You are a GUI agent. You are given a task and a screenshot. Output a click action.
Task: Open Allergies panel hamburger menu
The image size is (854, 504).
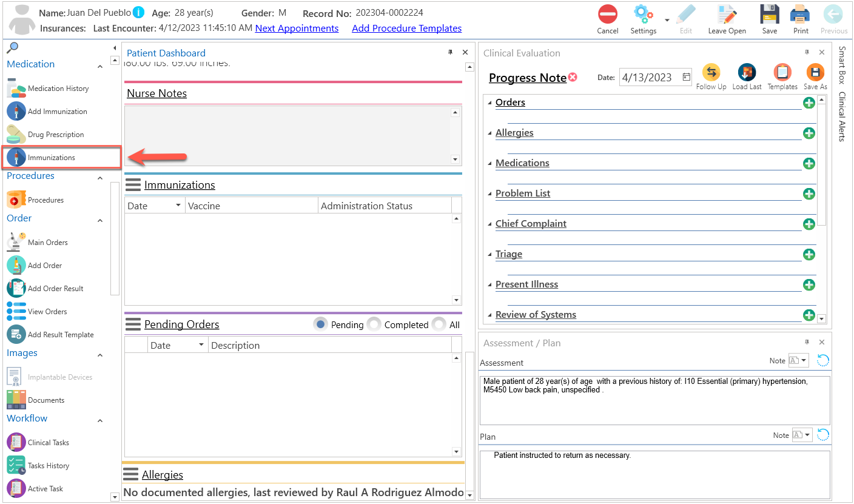coord(130,474)
